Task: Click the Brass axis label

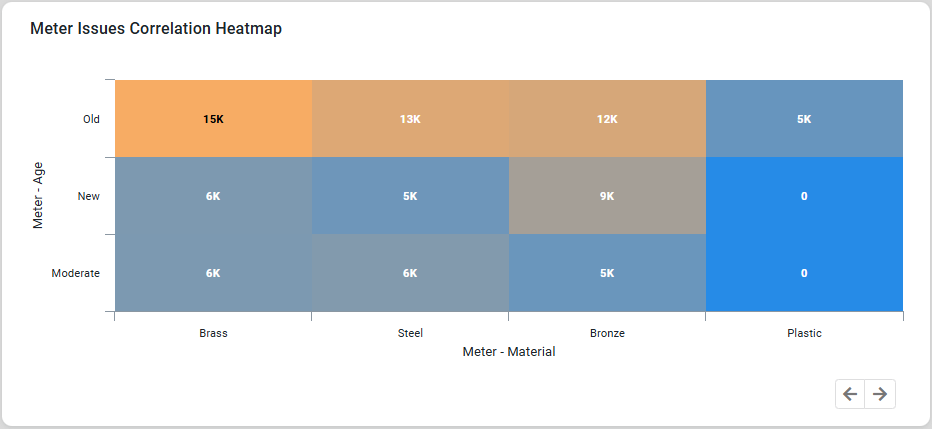Action: [213, 333]
